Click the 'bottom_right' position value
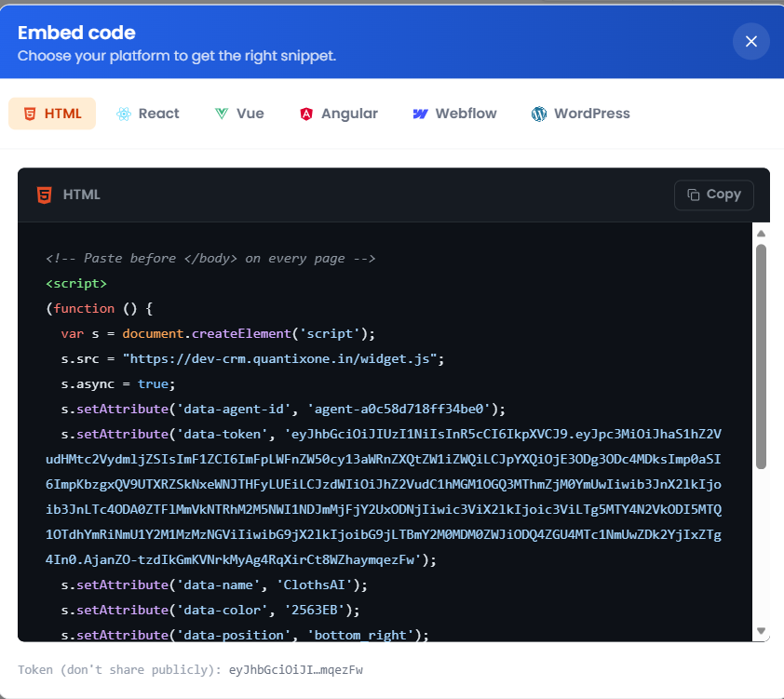The width and height of the screenshot is (784, 699). coord(360,635)
